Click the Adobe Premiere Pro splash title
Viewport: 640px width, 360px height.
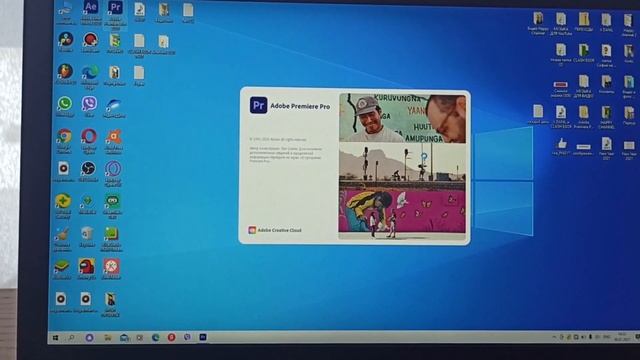[300, 106]
